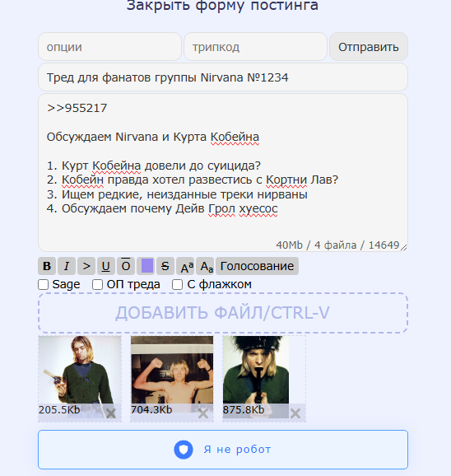Viewport: 451px width, 476px height.
Task: Click the purple spoiler color button
Action: pyautogui.click(x=146, y=266)
